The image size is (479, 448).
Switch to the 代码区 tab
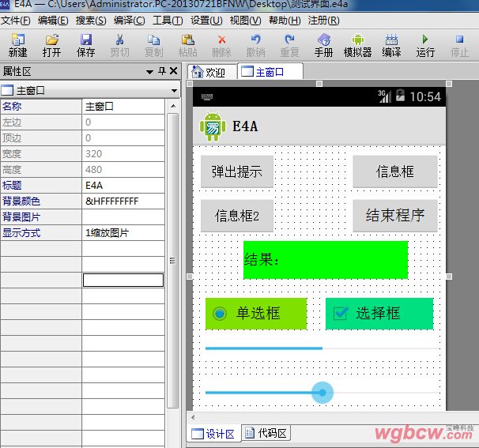(x=266, y=433)
